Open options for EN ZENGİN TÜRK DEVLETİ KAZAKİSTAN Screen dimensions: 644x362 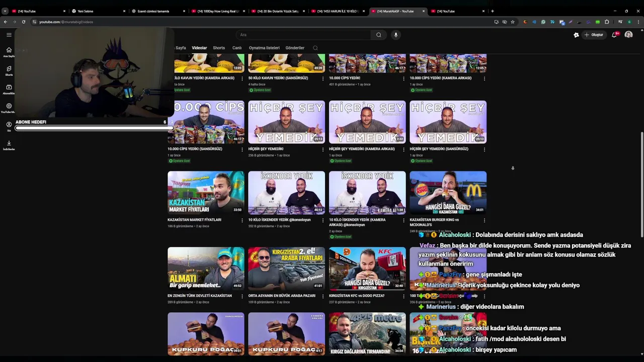242,296
